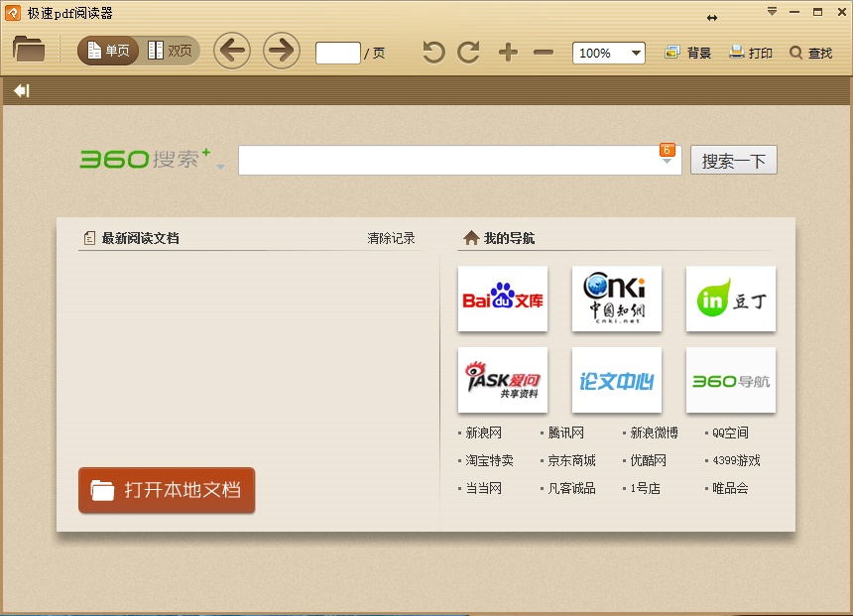853x616 pixels.
Task: Rotate the page clockwise
Action: point(469,53)
